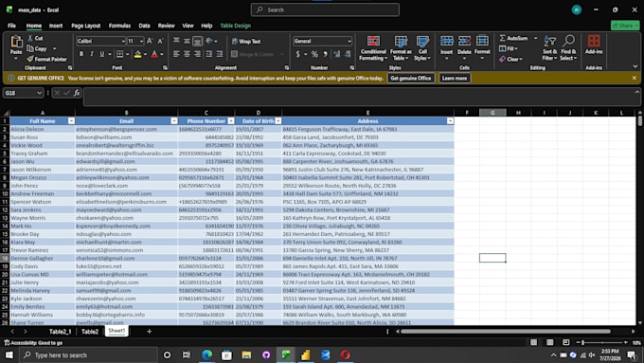
Task: Click the Get genuine Office button
Action: (411, 78)
